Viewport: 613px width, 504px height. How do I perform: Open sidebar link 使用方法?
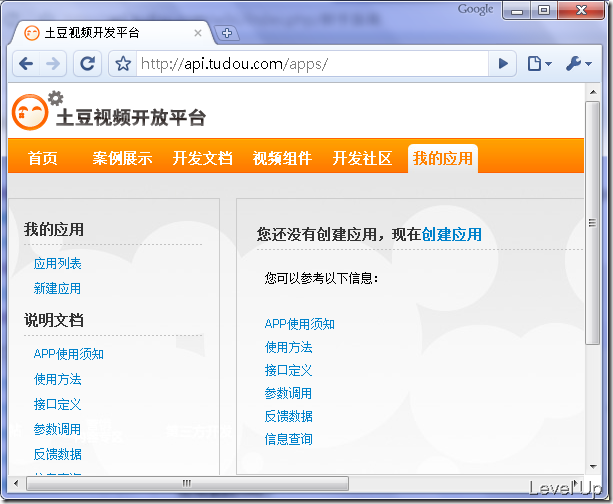pos(57,379)
